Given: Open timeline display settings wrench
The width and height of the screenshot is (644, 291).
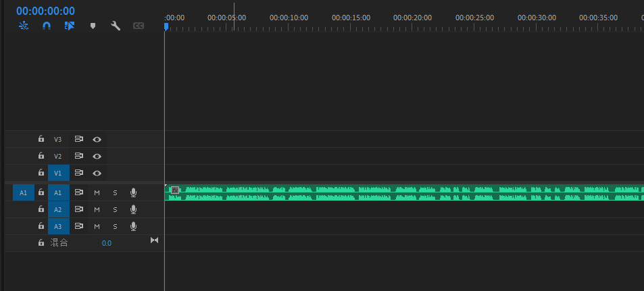Looking at the screenshot, I should coord(116,26).
